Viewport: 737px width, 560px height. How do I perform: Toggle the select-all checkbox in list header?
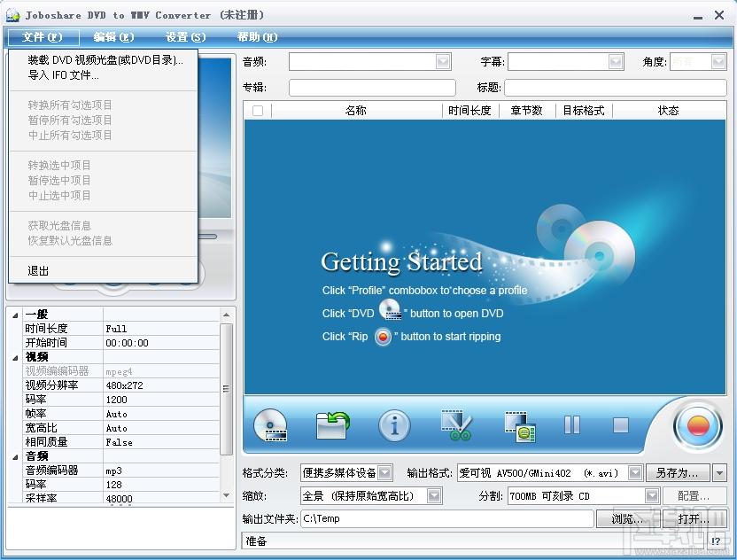coord(258,111)
